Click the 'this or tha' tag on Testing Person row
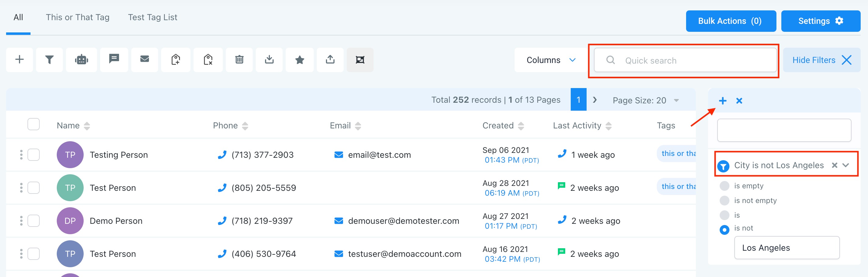Image resolution: width=868 pixels, height=277 pixels. pyautogui.click(x=677, y=153)
